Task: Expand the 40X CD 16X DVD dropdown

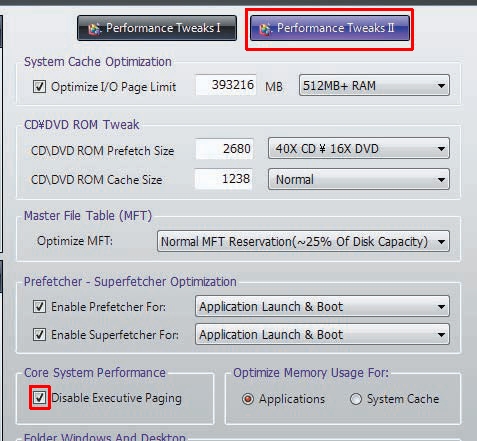Action: click(359, 148)
